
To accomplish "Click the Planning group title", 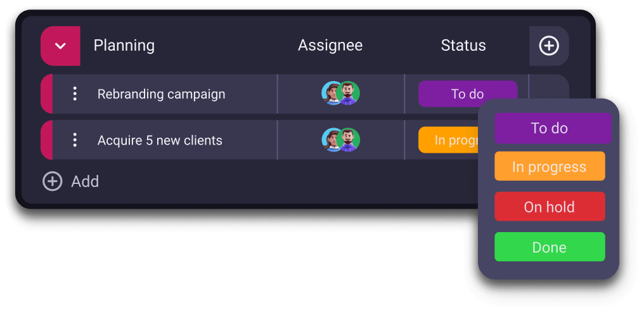I will 124,46.
